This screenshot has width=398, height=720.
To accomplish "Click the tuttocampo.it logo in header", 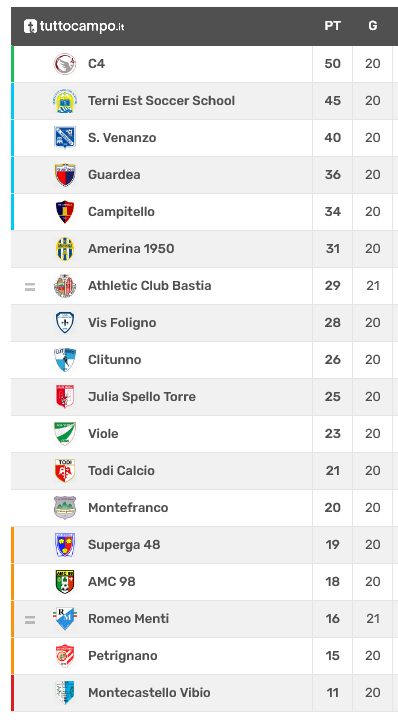I will pyautogui.click(x=74, y=26).
